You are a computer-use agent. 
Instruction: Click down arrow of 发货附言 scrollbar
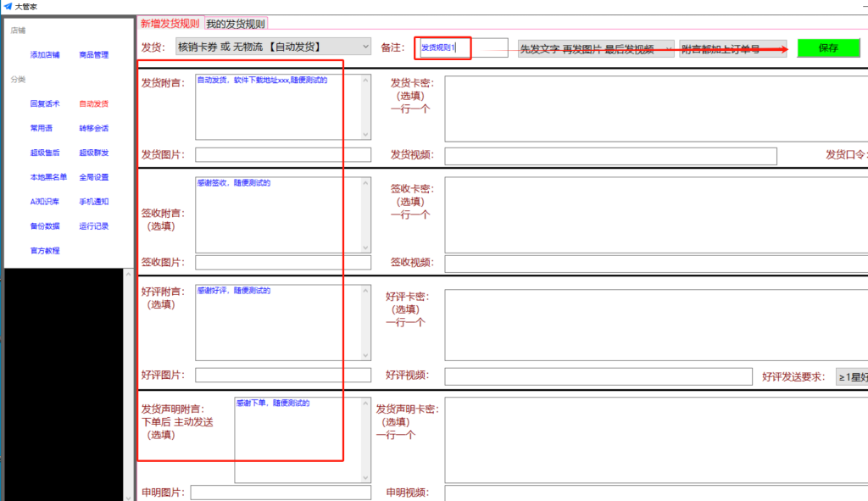tap(365, 134)
